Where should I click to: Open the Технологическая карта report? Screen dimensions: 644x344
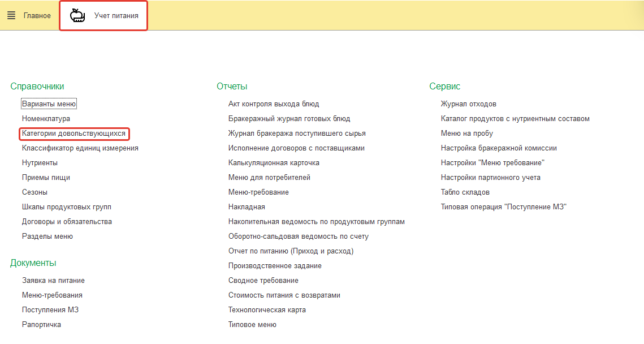(267, 310)
